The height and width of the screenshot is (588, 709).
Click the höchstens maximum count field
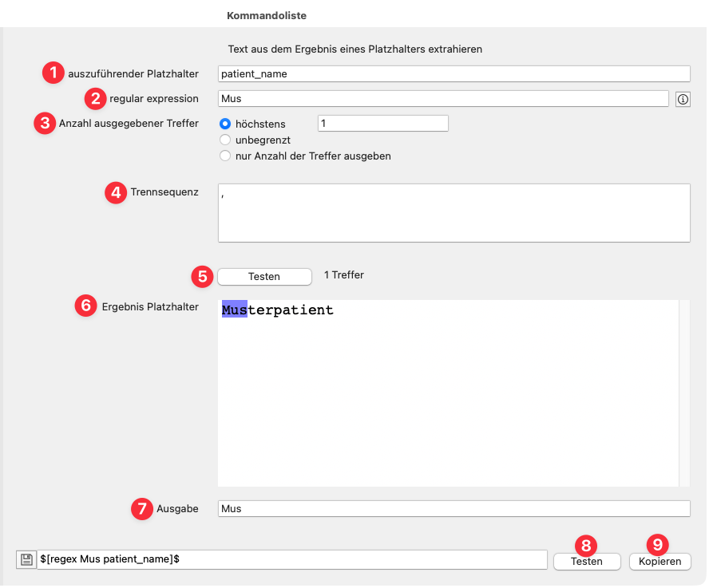tap(382, 124)
